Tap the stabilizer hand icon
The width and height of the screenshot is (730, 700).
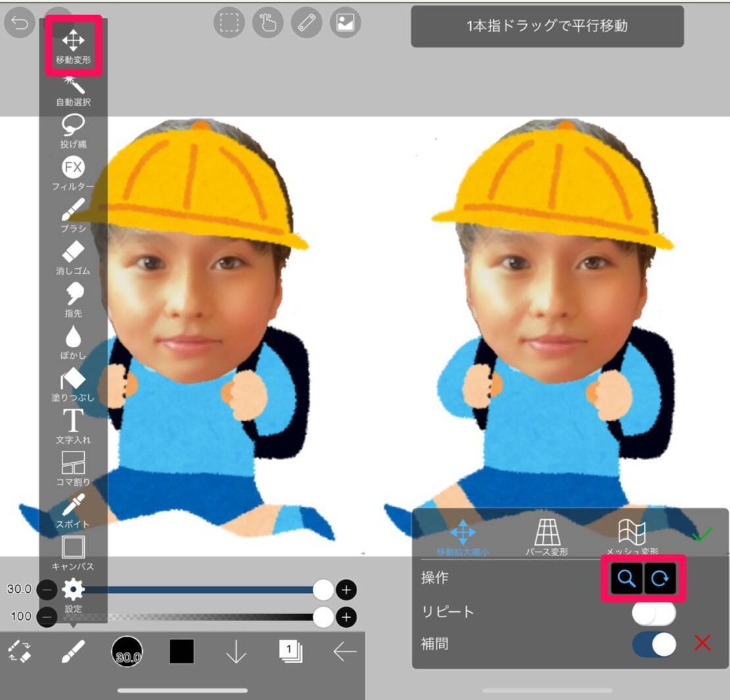coord(268,22)
